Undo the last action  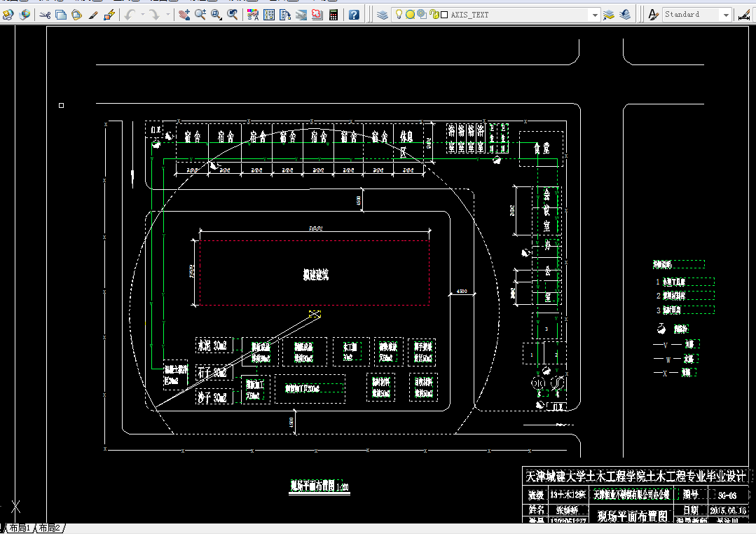point(130,15)
